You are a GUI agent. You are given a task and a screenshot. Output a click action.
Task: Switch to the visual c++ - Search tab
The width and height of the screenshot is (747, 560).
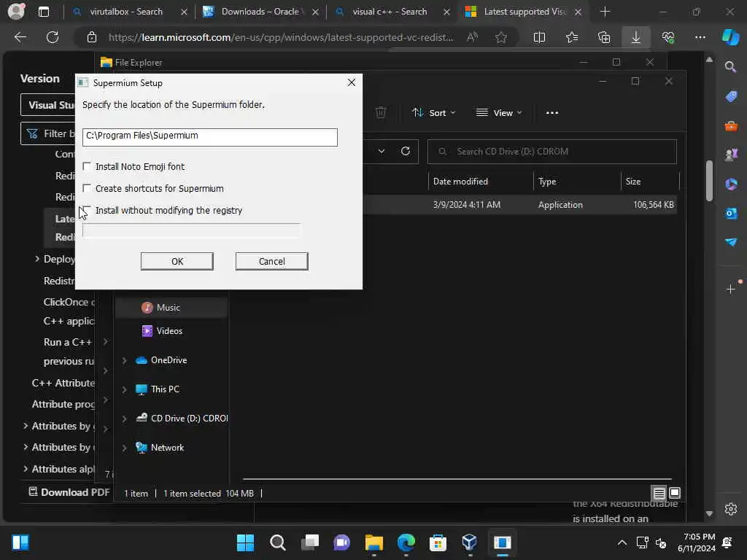coord(390,12)
